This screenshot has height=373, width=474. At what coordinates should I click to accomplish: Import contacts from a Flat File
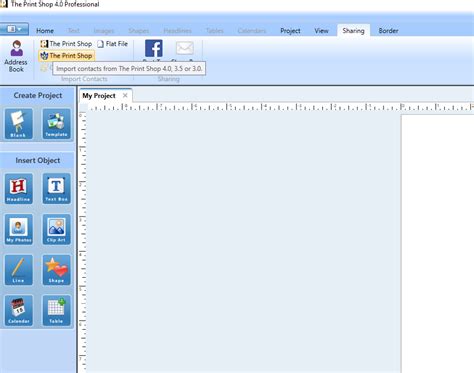[113, 44]
